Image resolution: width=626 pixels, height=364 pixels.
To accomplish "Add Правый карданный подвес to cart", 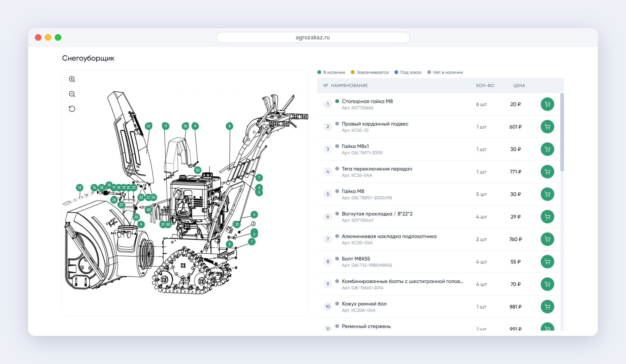I will pos(547,127).
